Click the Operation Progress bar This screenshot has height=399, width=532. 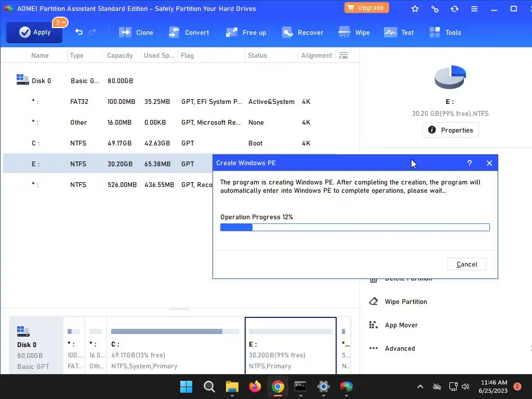(355, 228)
